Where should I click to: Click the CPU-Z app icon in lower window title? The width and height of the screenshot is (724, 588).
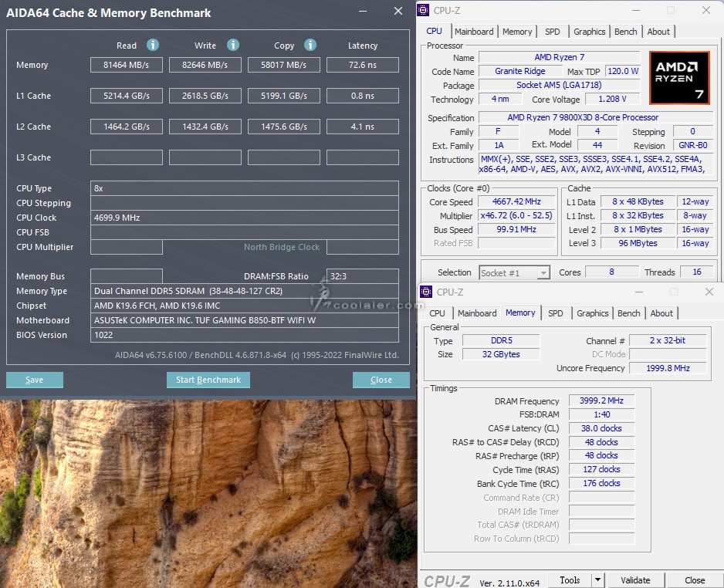(426, 292)
